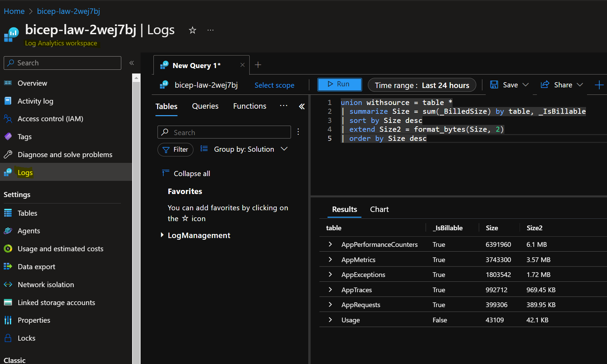Open more options beside Functions tab
This screenshot has width=607, height=364.
point(284,106)
